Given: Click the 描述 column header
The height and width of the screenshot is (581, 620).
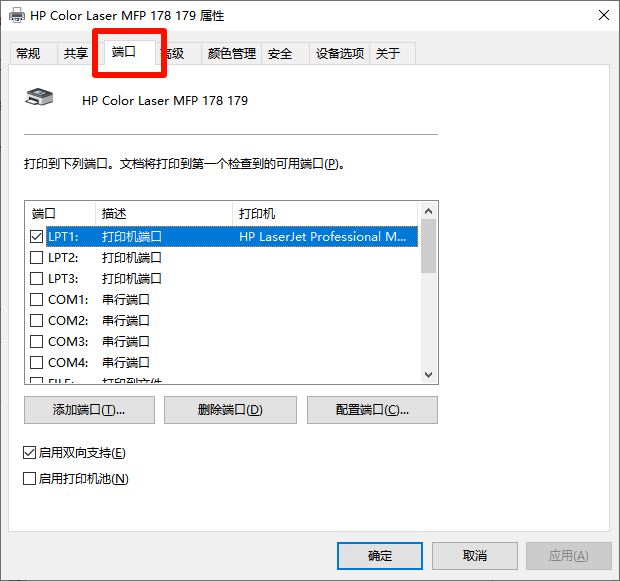Looking at the screenshot, I should 164,214.
